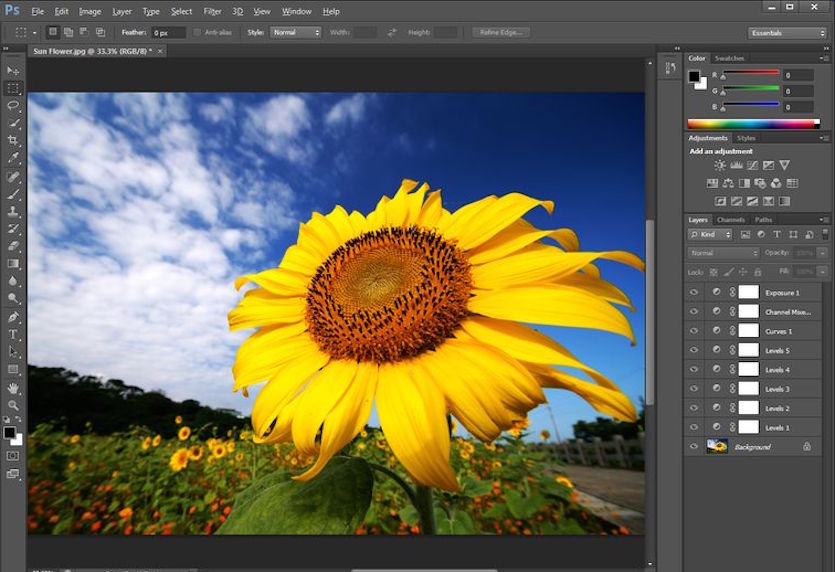The width and height of the screenshot is (835, 572).
Task: Open the Color panel flyout menu
Action: pyautogui.click(x=823, y=58)
